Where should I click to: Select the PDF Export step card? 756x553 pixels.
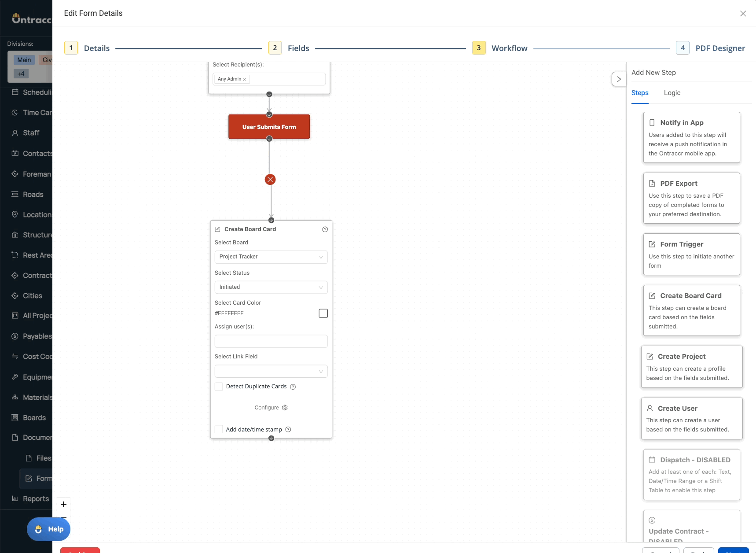click(692, 198)
